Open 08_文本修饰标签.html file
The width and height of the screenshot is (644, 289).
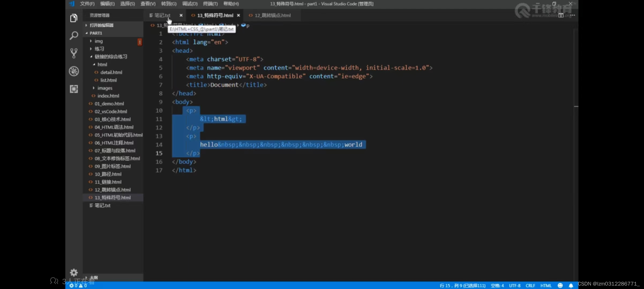113,158
